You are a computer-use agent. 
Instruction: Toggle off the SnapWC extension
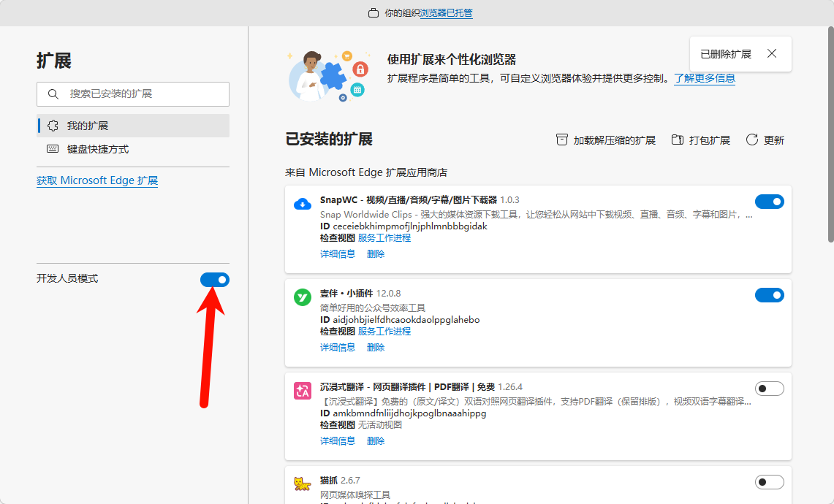(x=770, y=202)
